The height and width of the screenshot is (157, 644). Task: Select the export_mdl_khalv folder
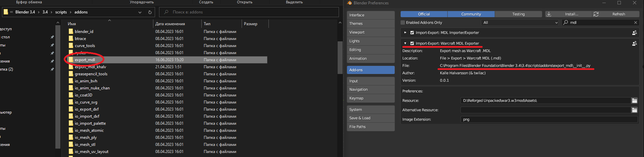(90, 67)
